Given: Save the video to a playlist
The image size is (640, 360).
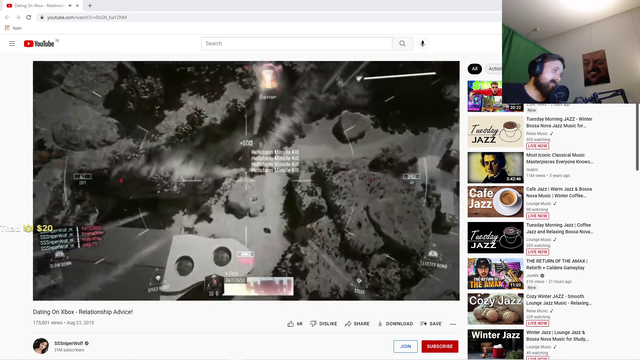Looking at the screenshot, I should point(431,324).
